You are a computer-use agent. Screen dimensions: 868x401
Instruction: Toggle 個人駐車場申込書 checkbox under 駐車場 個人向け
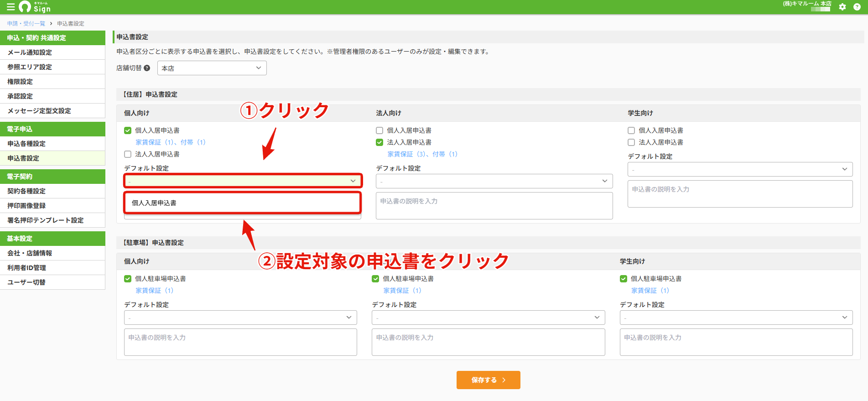[x=128, y=279]
